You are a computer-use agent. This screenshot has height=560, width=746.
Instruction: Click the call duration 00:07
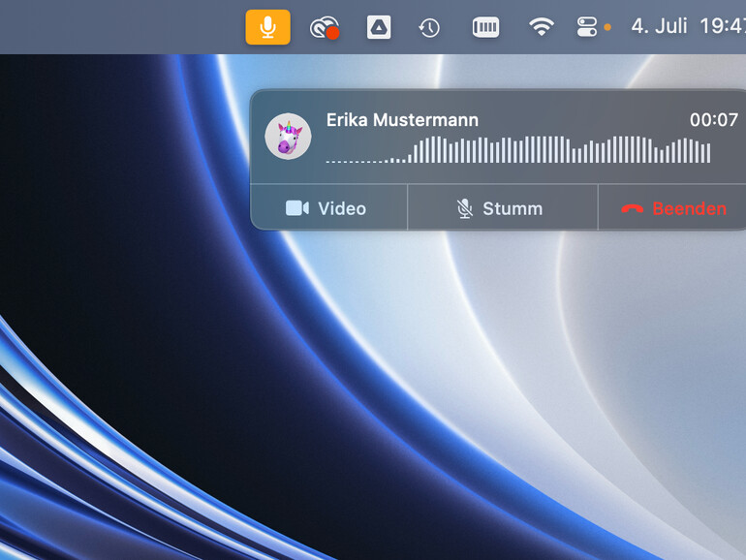pyautogui.click(x=714, y=120)
